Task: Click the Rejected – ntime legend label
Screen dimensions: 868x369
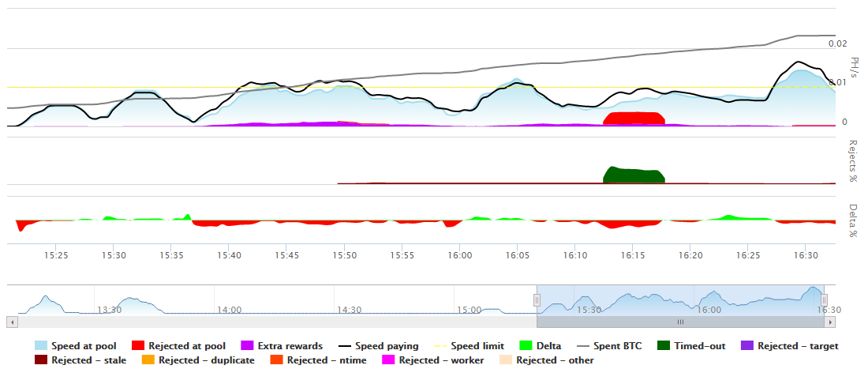Action: tap(327, 360)
